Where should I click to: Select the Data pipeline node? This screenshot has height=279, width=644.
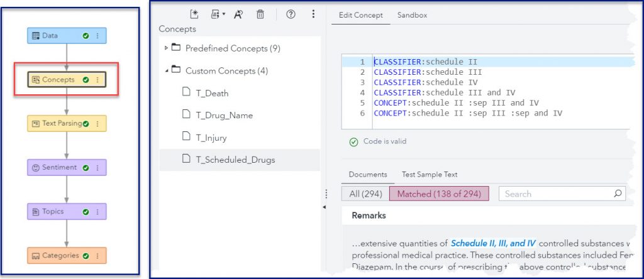coord(67,36)
